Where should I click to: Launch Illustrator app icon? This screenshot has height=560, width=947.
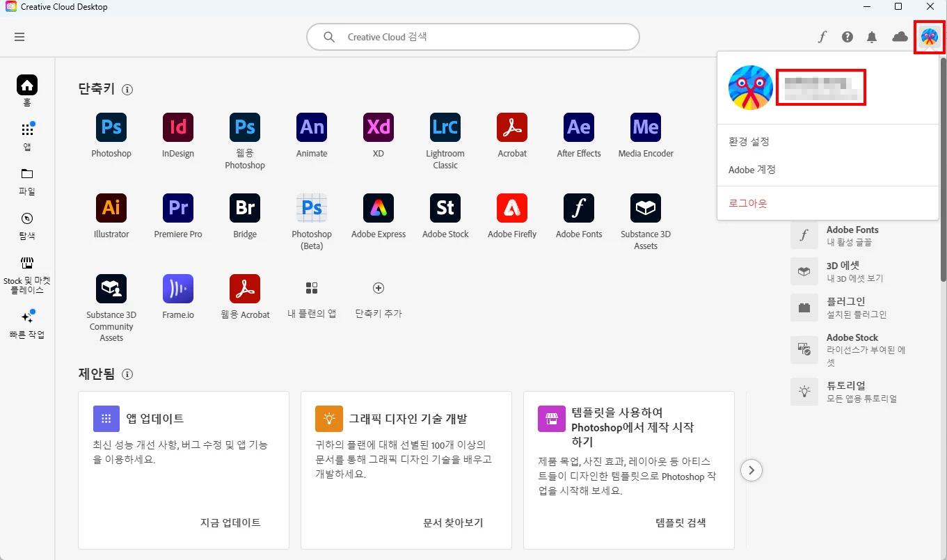(x=111, y=208)
